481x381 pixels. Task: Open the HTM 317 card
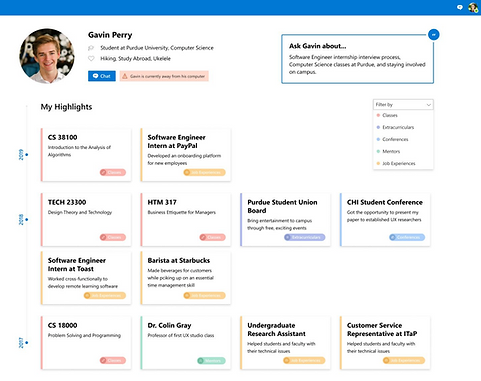tap(186, 220)
